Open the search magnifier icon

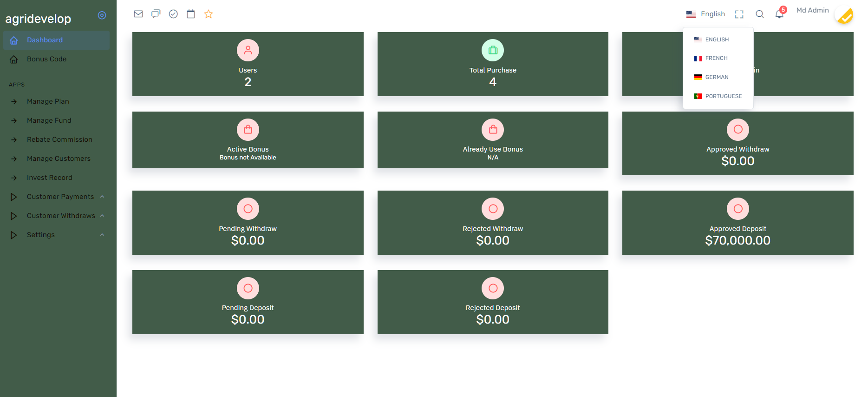pyautogui.click(x=760, y=14)
